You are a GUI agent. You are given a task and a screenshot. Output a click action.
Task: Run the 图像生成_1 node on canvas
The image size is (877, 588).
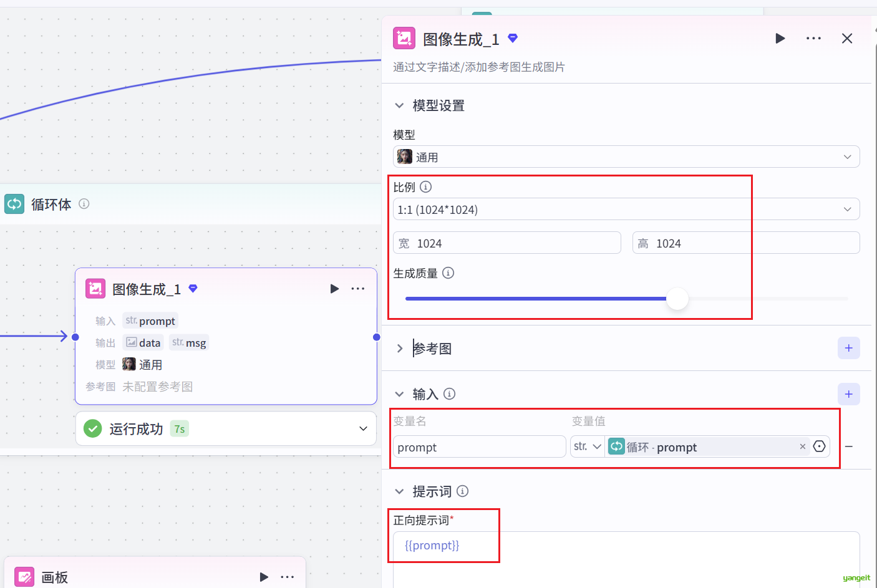(334, 289)
